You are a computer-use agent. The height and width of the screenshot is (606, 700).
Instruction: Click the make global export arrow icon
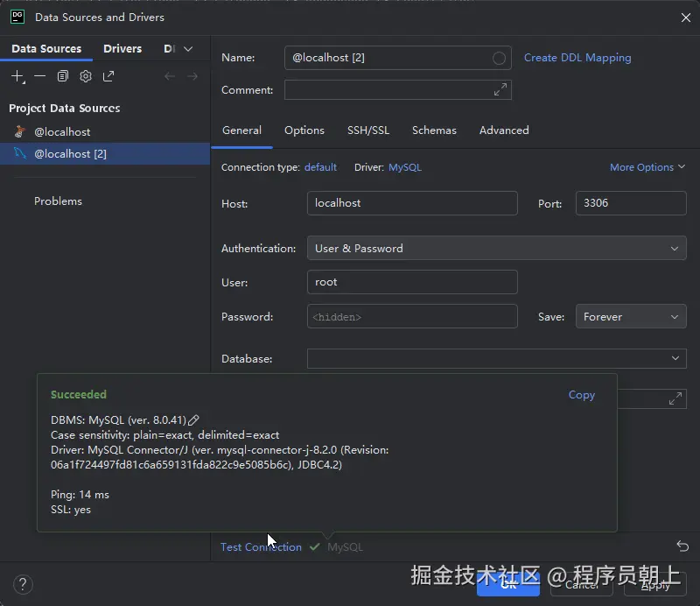tap(108, 76)
